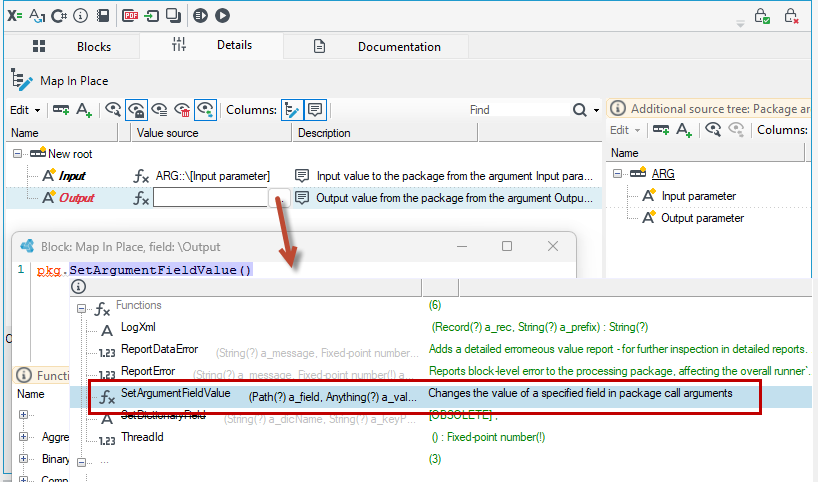Choose ThreadId from the autocomplete list

[x=142, y=437]
